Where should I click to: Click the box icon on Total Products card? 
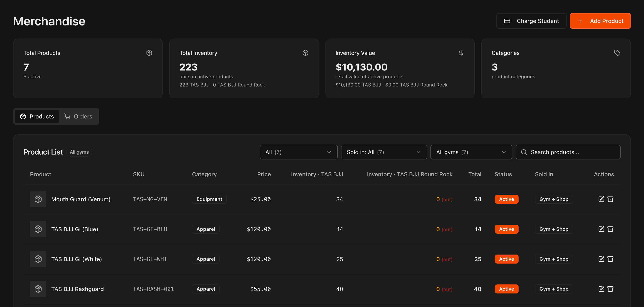[149, 53]
